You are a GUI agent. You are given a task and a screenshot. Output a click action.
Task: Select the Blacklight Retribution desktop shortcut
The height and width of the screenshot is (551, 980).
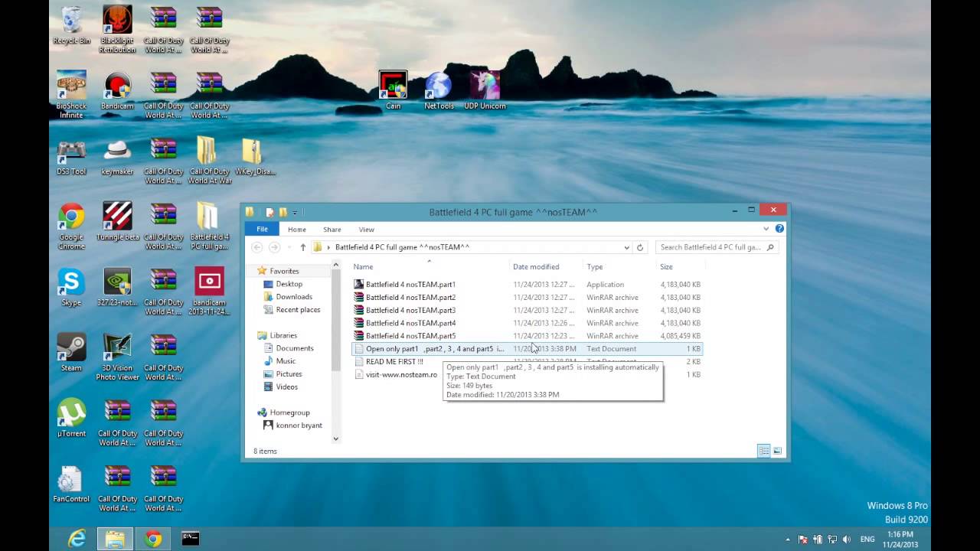click(117, 29)
